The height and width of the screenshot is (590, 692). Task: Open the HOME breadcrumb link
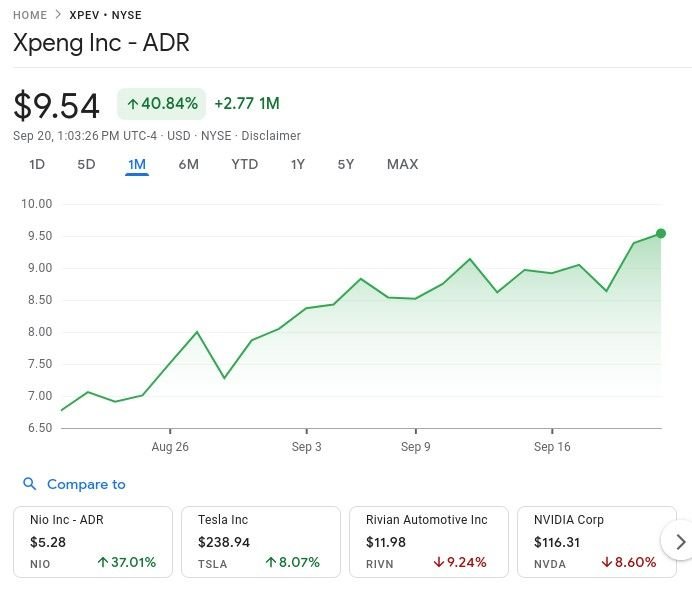click(30, 15)
